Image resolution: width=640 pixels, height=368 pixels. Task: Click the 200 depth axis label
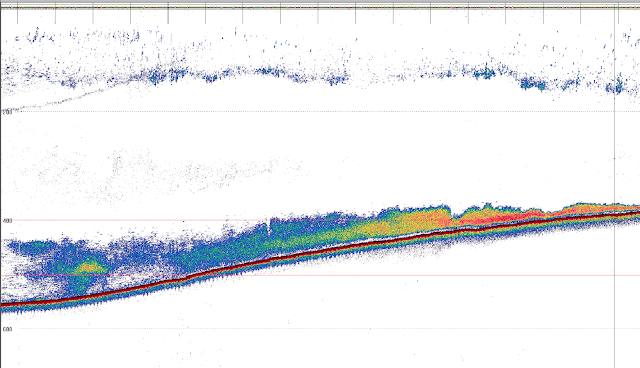tap(7, 112)
